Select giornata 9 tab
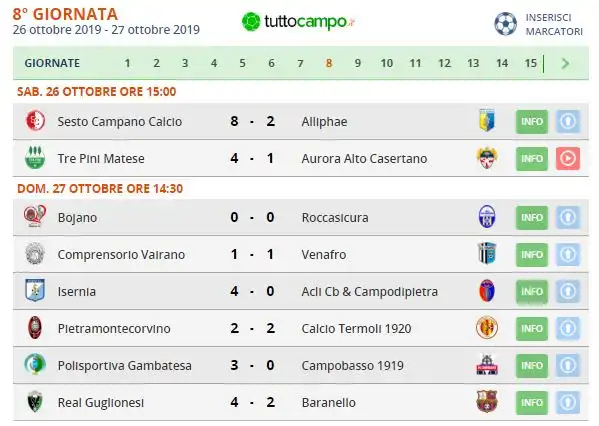This screenshot has width=599, height=426. [358, 63]
